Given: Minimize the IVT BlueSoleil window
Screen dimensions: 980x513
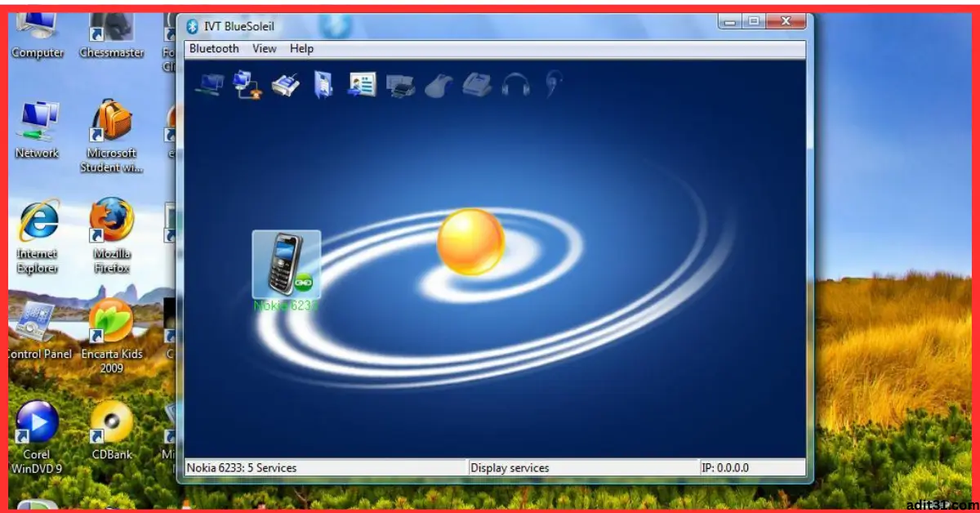Looking at the screenshot, I should coord(730,21).
